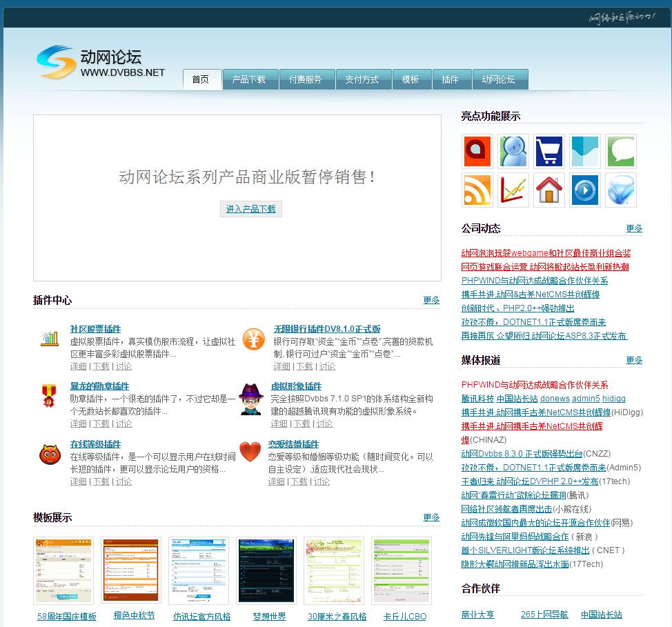This screenshot has height=627, width=672.
Task: Open 更多 link in 媒体报道 section
Action: point(634,360)
